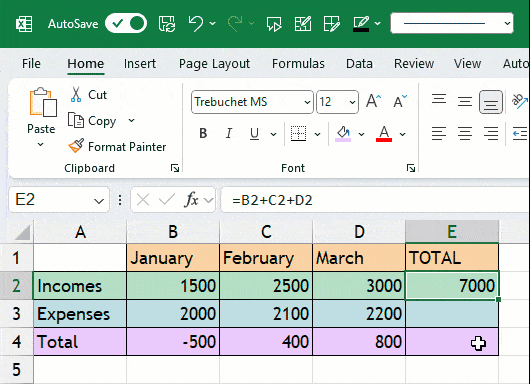This screenshot has width=530, height=384.
Task: Switch to the Data tab
Action: (x=359, y=64)
